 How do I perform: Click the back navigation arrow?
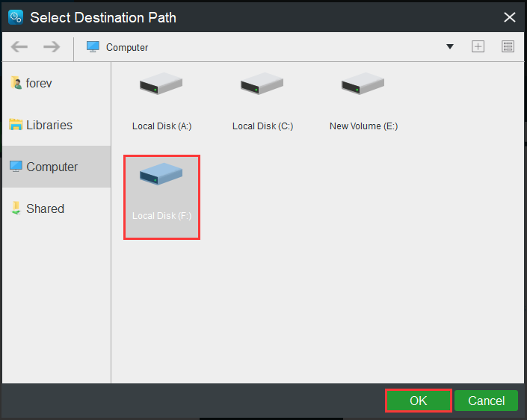19,46
